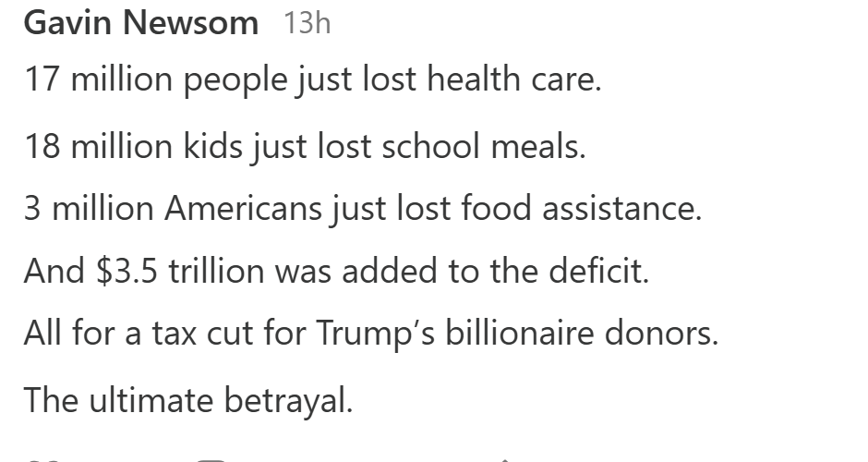Click the line about the deficit increase
The height and width of the screenshot is (462, 868).
336,272
